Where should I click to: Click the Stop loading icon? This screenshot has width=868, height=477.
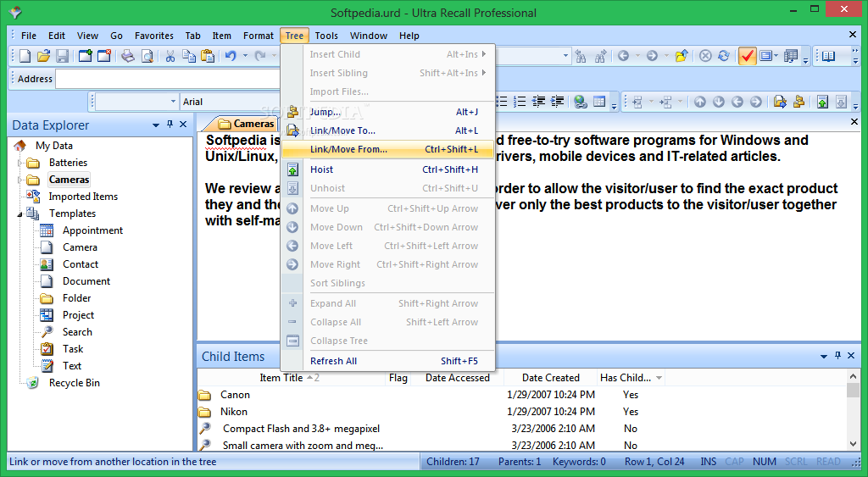point(705,56)
